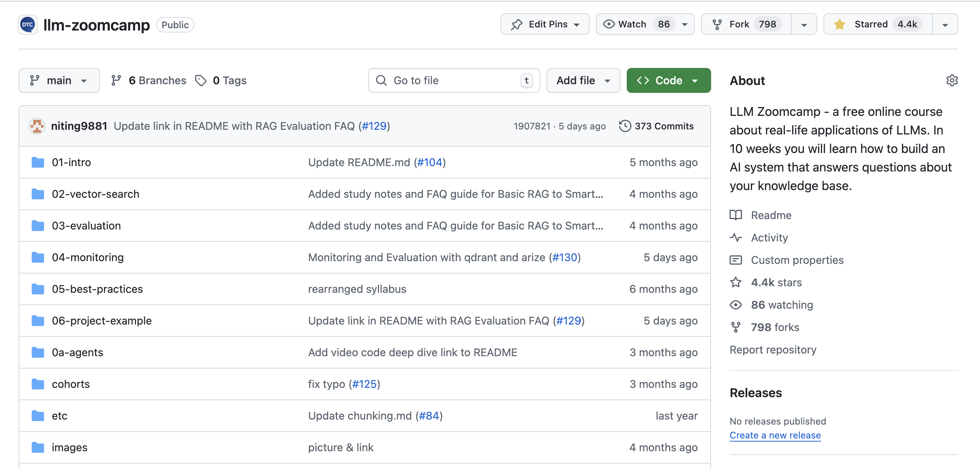The width and height of the screenshot is (980, 469).
Task: Click Create a new release
Action: pos(775,435)
